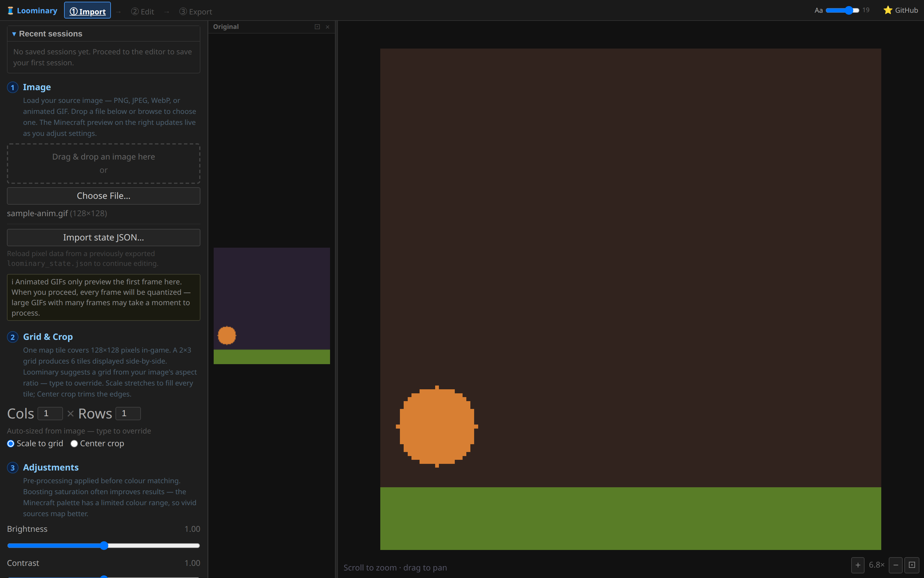Click the orange sun in Minecraft preview
This screenshot has height=578, width=924.
(x=437, y=426)
